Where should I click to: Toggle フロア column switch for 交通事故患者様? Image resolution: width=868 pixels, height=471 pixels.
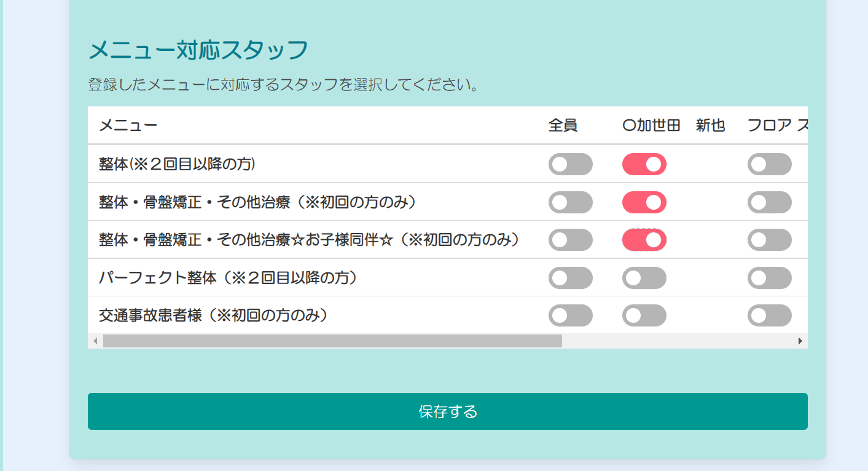click(x=769, y=315)
